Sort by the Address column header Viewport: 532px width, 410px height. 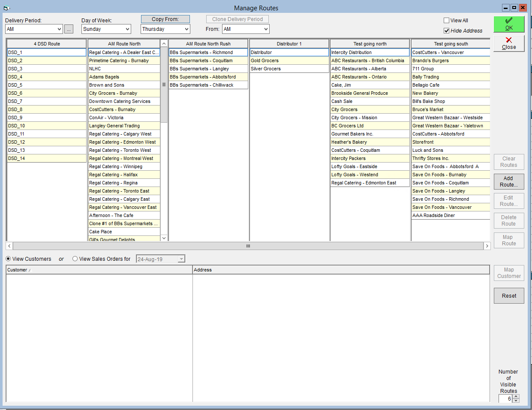pyautogui.click(x=341, y=270)
